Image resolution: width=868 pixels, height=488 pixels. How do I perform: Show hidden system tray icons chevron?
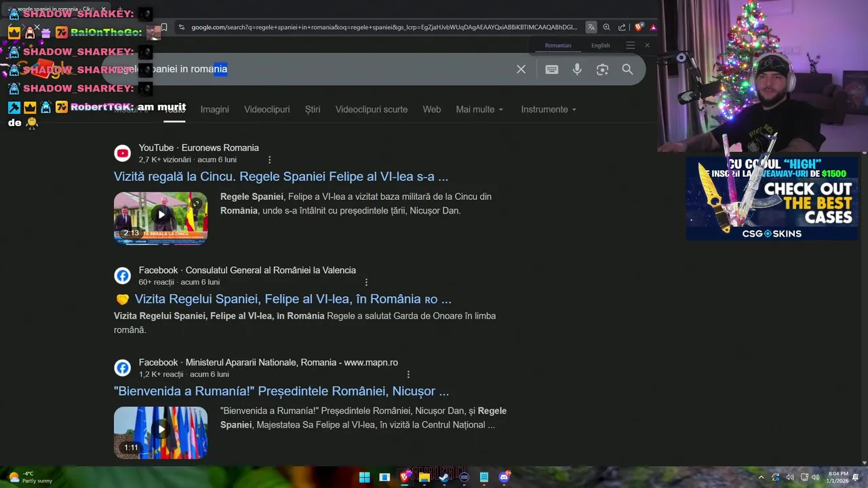(x=761, y=477)
